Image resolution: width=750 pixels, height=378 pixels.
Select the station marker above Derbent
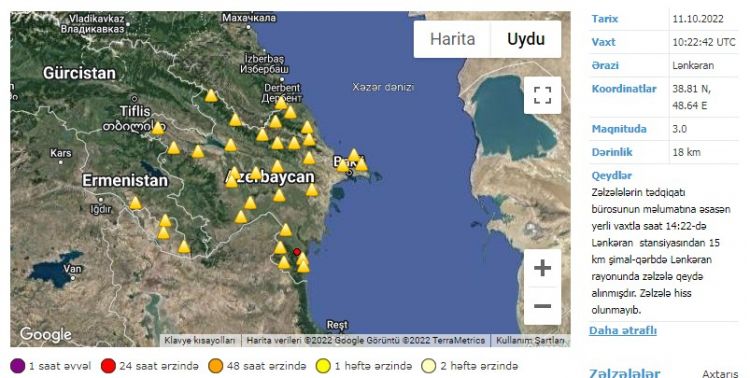click(281, 103)
